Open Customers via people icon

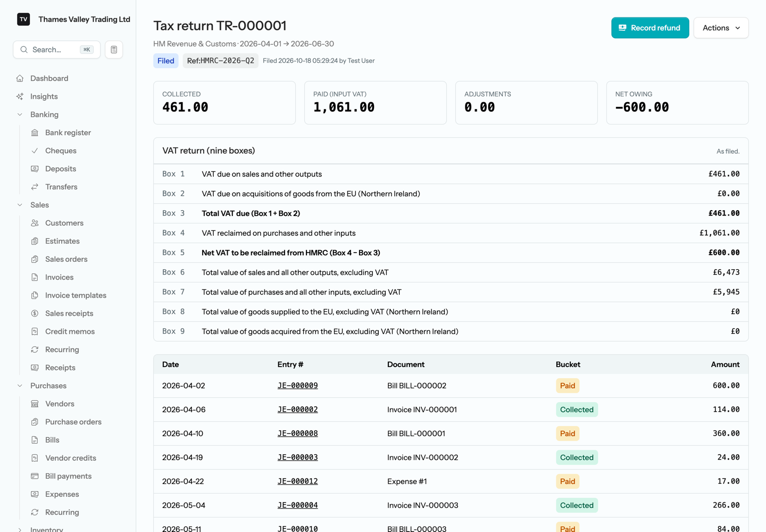(35, 223)
